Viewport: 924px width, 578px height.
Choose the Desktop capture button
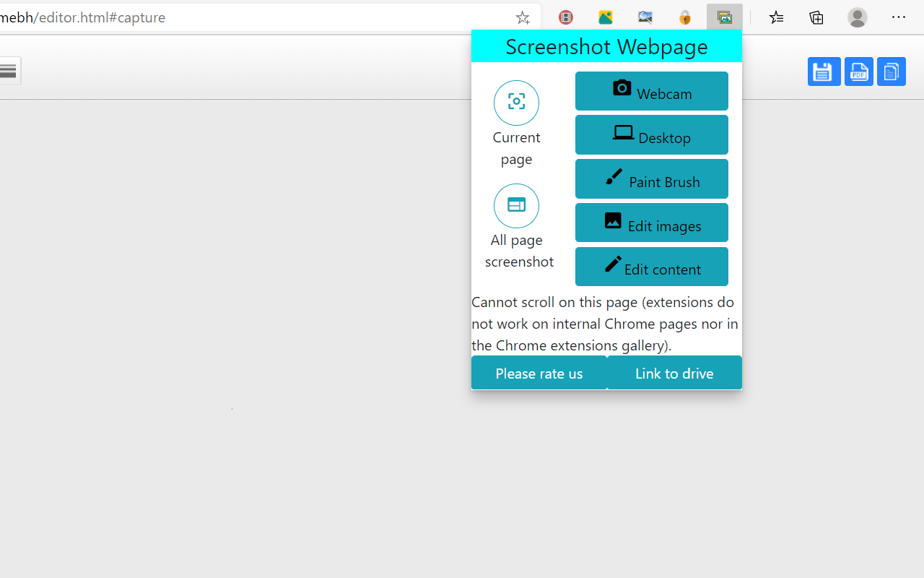pyautogui.click(x=651, y=135)
